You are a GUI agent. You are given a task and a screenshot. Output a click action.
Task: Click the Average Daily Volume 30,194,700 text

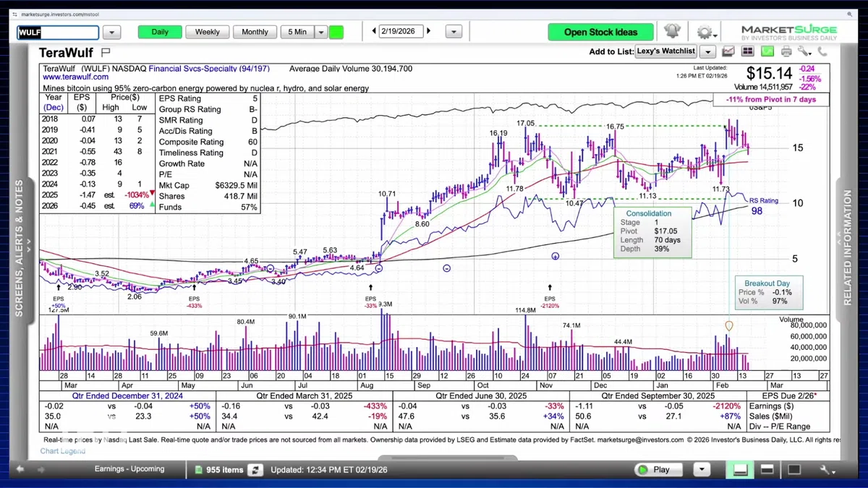click(x=351, y=69)
